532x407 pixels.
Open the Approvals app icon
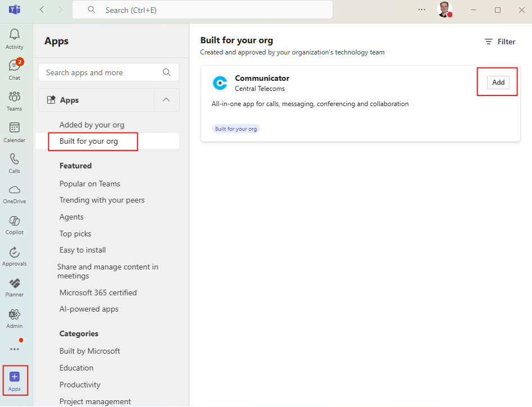(x=15, y=255)
